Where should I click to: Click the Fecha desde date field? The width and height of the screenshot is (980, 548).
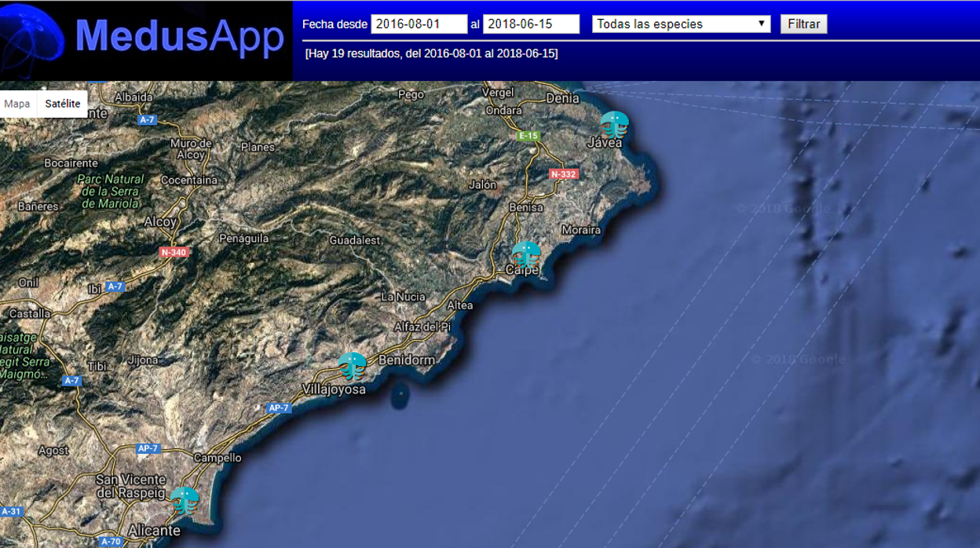point(419,24)
